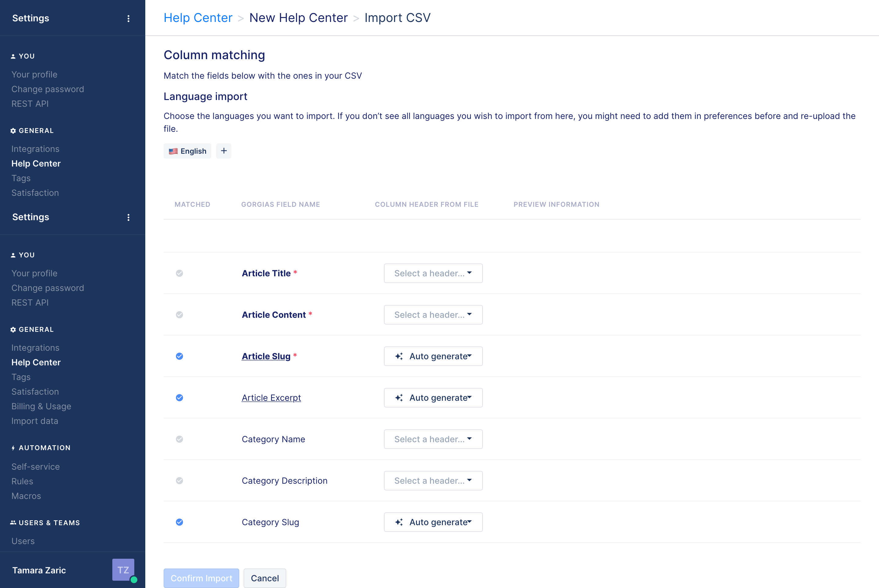The width and height of the screenshot is (879, 588).
Task: Click the underlined Article Slug field label
Action: click(266, 356)
